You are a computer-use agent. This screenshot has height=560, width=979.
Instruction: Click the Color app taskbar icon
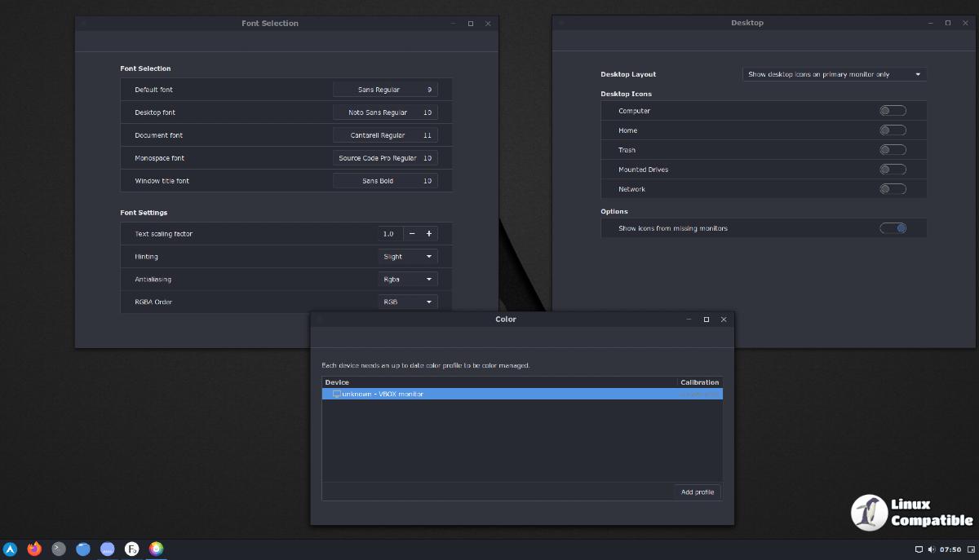pyautogui.click(x=156, y=549)
